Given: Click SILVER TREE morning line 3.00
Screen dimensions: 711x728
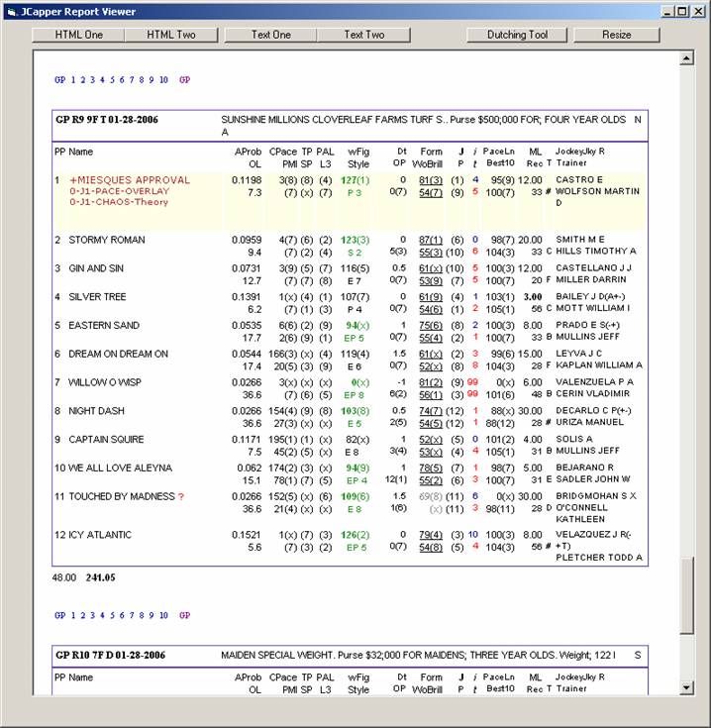Looking at the screenshot, I should click(533, 297).
